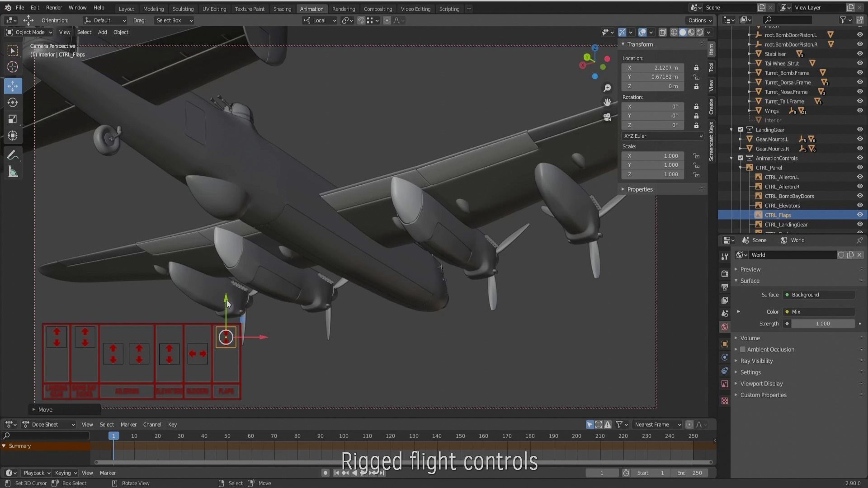
Task: Toggle camera view icon in viewport
Action: pos(607,117)
